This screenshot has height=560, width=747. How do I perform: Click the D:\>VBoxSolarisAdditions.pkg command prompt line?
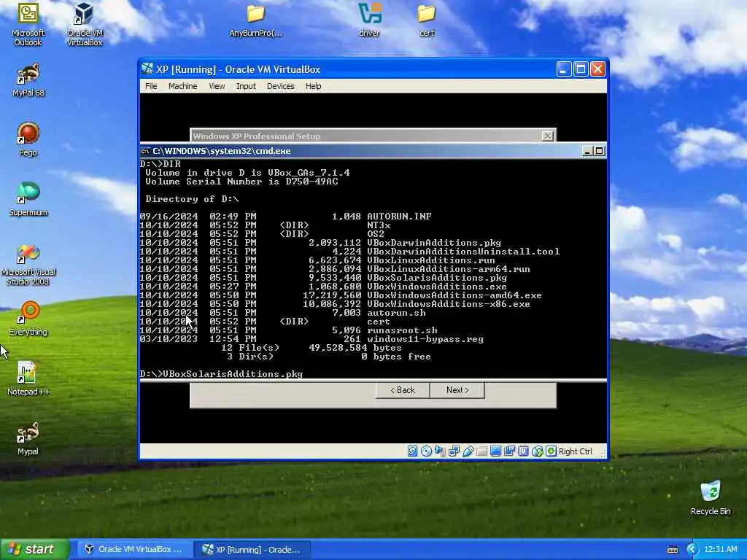(222, 374)
